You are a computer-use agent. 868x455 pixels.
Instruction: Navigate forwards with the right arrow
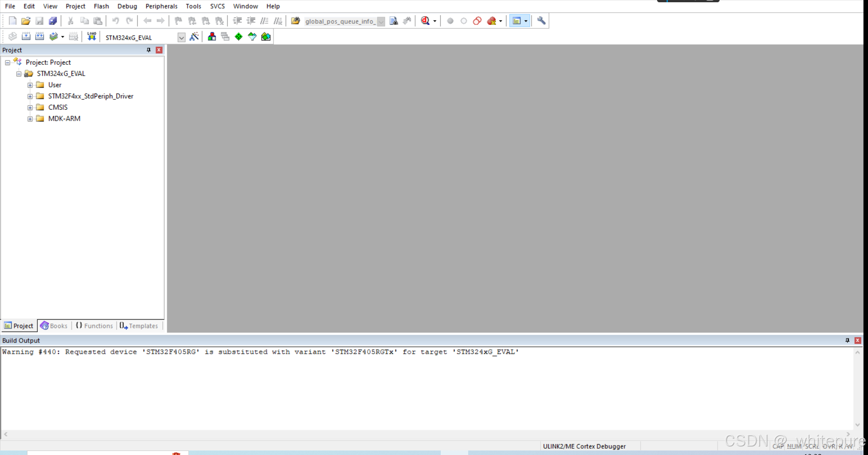click(161, 21)
